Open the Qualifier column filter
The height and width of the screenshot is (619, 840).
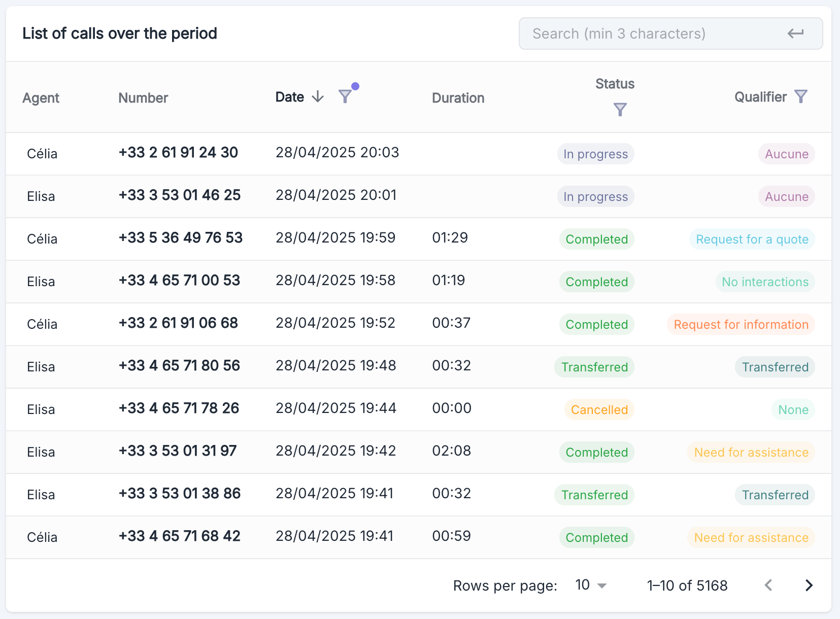[x=801, y=96]
